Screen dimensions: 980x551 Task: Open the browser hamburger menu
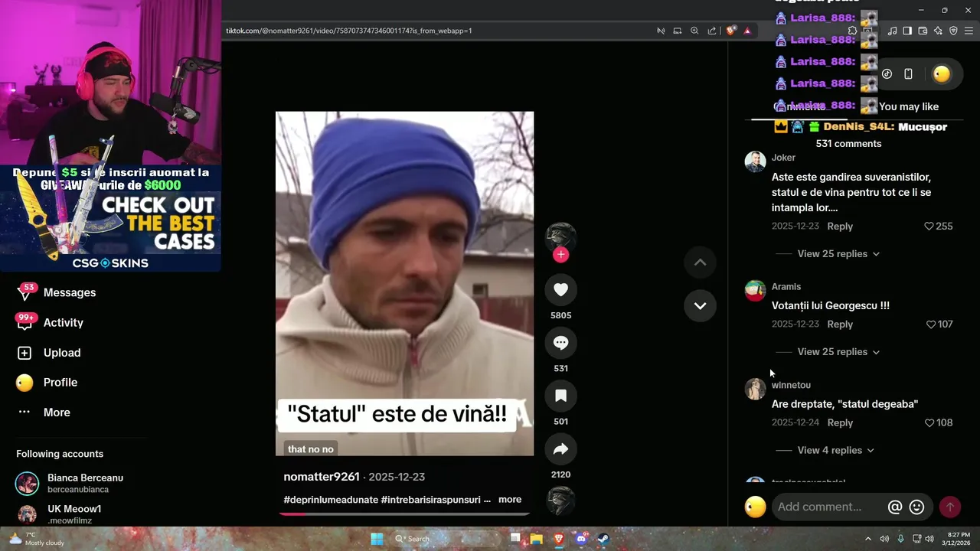(969, 31)
